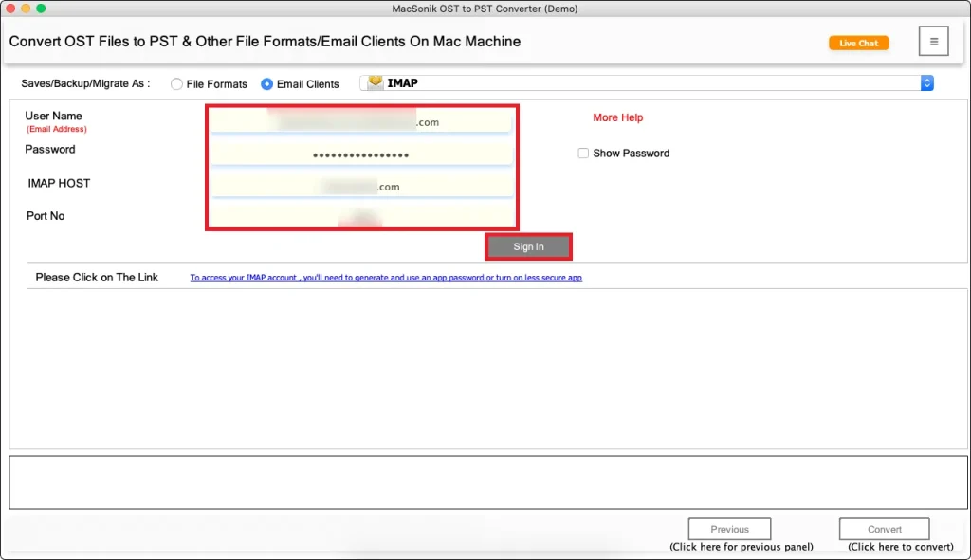Select the File Formats radio option

(177, 84)
